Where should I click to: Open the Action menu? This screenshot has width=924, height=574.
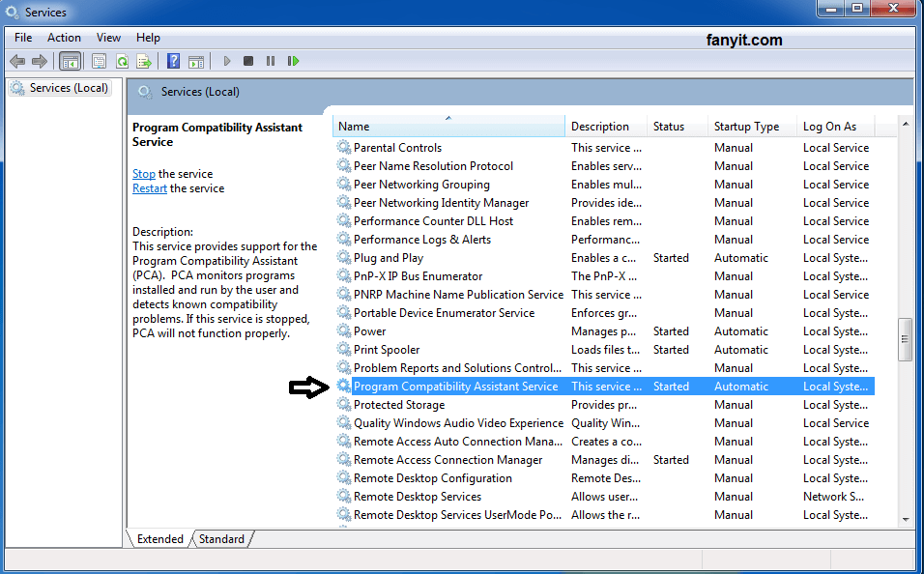[x=64, y=37]
